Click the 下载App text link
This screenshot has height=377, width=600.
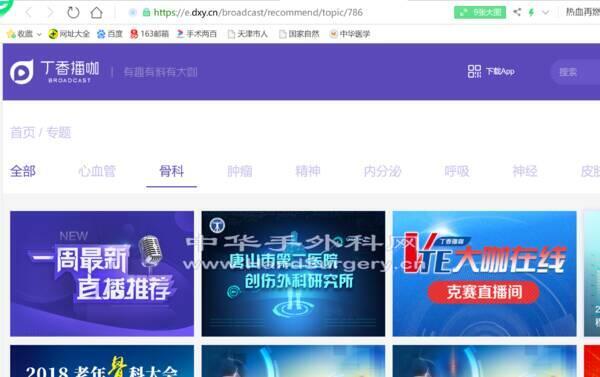(x=500, y=71)
